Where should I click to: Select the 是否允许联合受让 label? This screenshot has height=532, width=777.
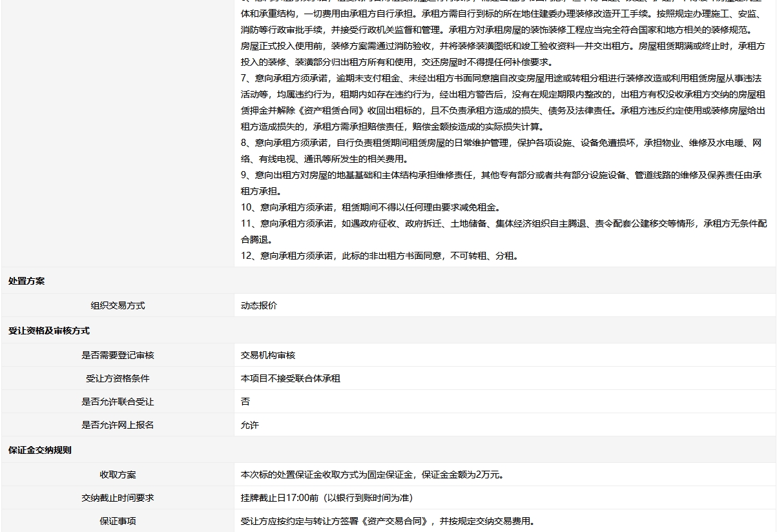pos(118,402)
